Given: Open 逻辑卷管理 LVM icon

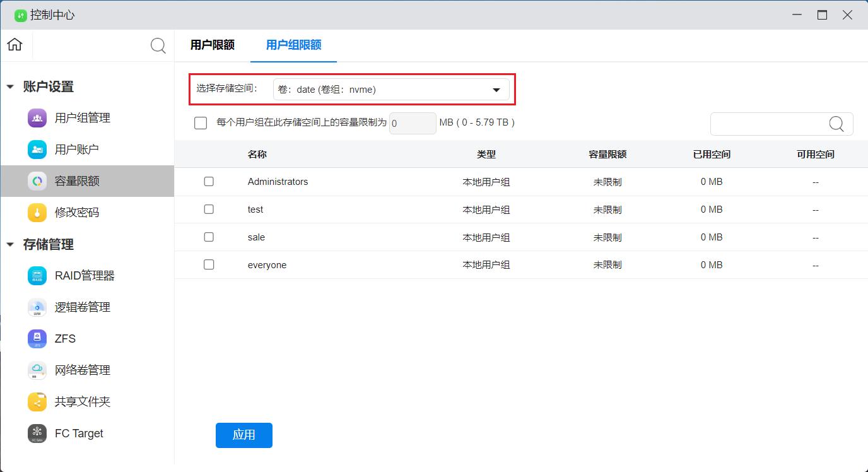Looking at the screenshot, I should coord(37,307).
